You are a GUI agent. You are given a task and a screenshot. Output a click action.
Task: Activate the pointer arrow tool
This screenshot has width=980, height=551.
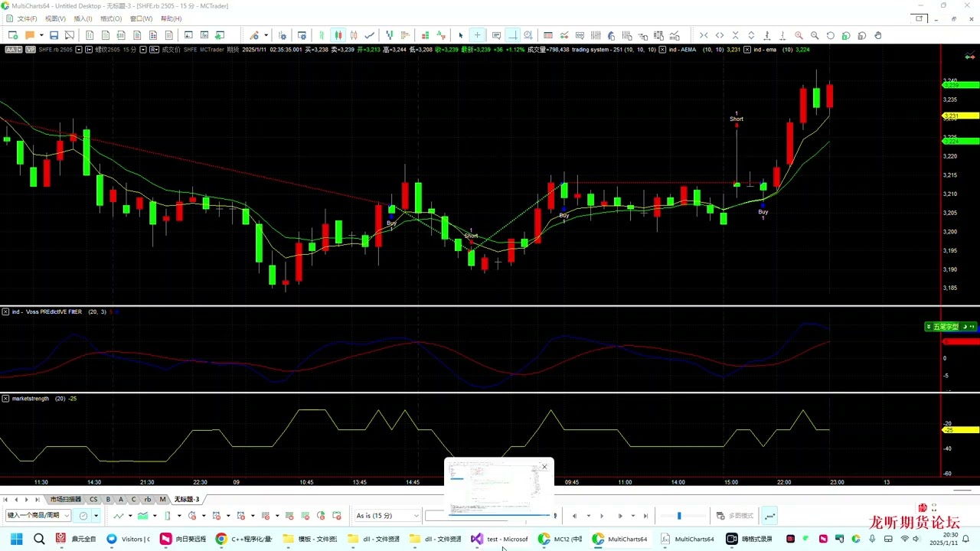[x=461, y=35]
